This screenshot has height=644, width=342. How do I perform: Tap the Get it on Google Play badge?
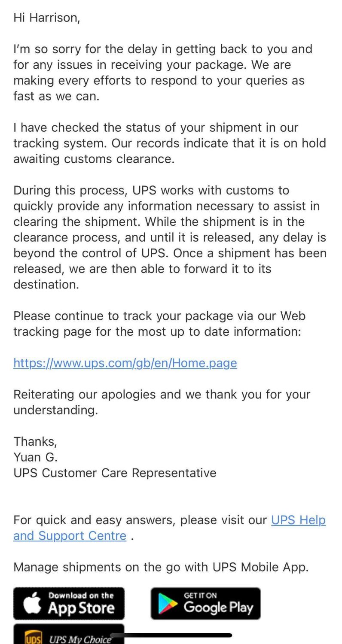[x=205, y=603]
